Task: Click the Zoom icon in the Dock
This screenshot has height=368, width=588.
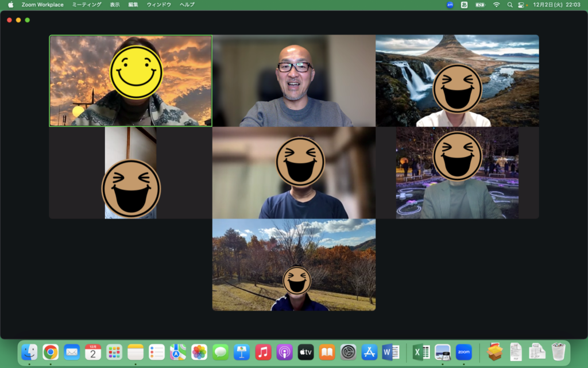Action: 463,352
